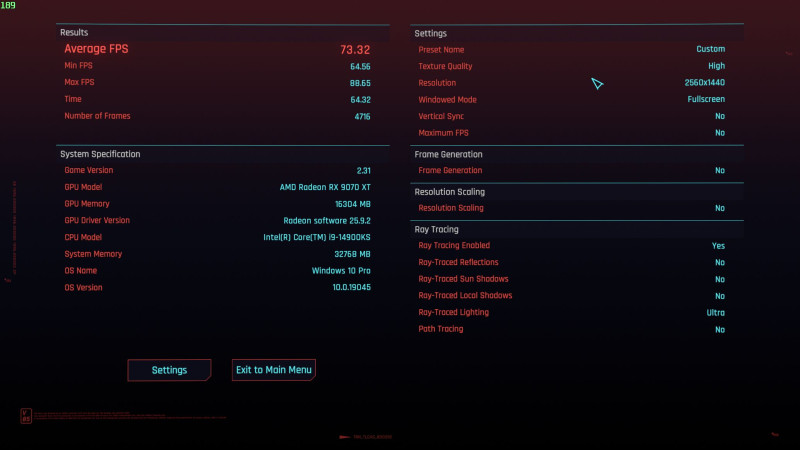Click the Resolution Scaling row value No
Image resolution: width=800 pixels, height=450 pixels.
[720, 208]
